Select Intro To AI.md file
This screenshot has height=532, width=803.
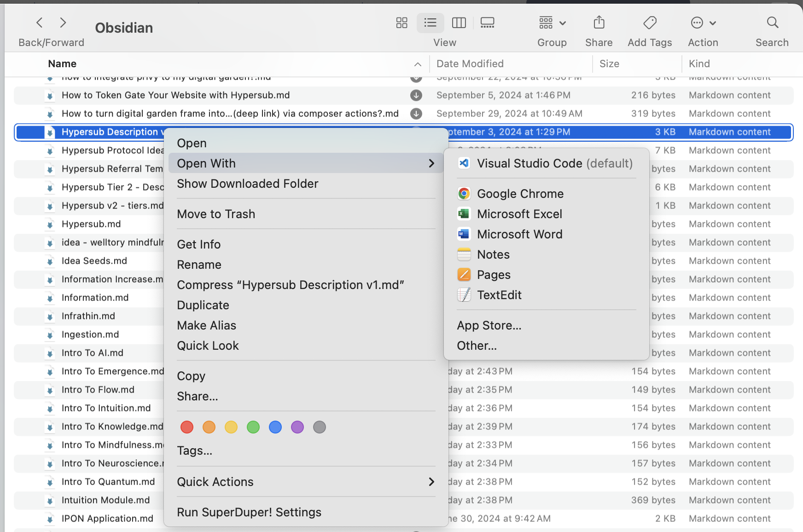pos(93,353)
